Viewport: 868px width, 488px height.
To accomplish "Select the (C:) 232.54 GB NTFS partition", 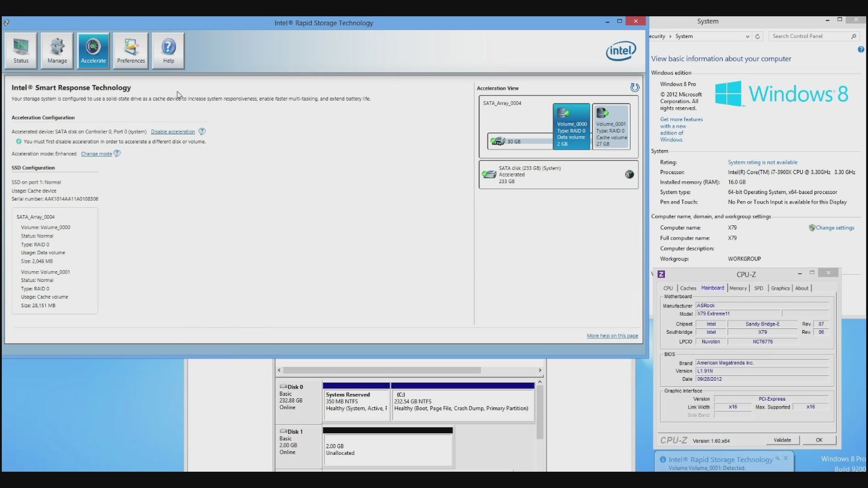I will 463,401.
